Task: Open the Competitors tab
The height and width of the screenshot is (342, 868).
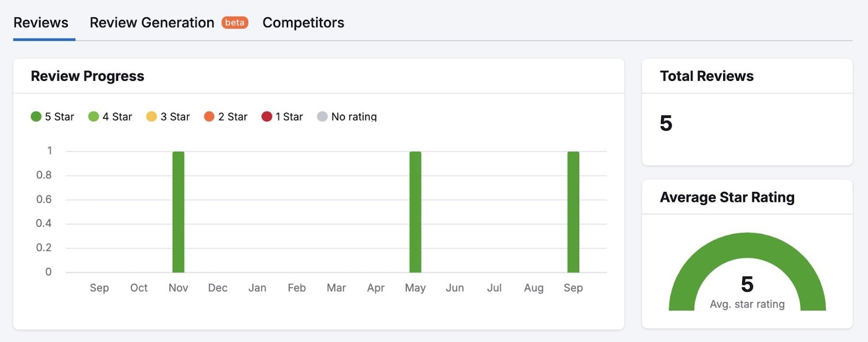Action: click(303, 23)
